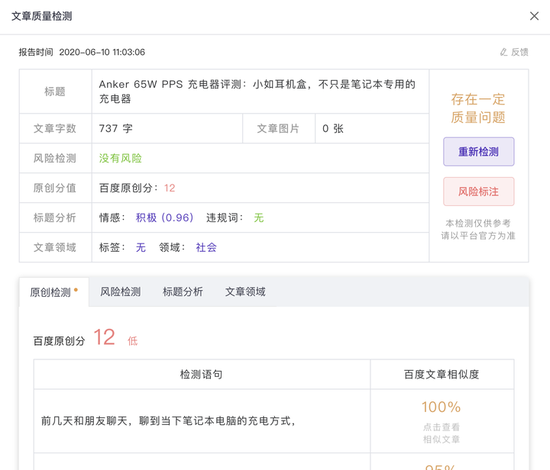Click the 没有风险 status text
Screen dimensions: 550x470
coord(120,158)
